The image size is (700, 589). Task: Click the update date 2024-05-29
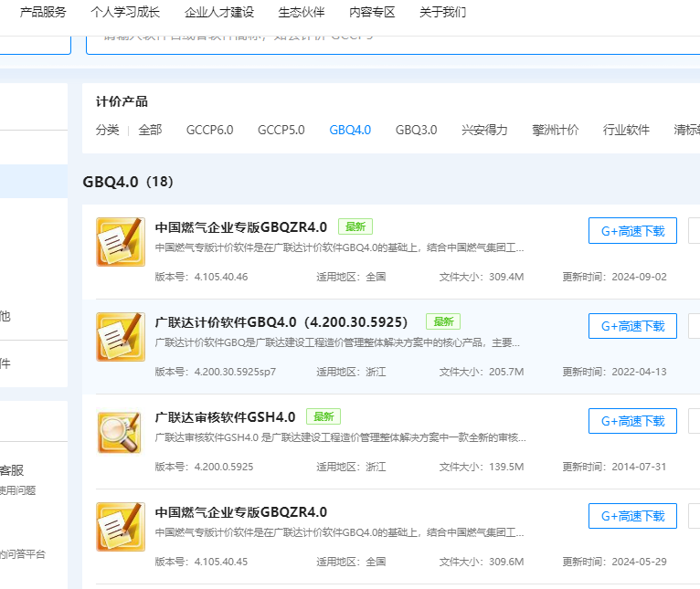click(x=640, y=562)
